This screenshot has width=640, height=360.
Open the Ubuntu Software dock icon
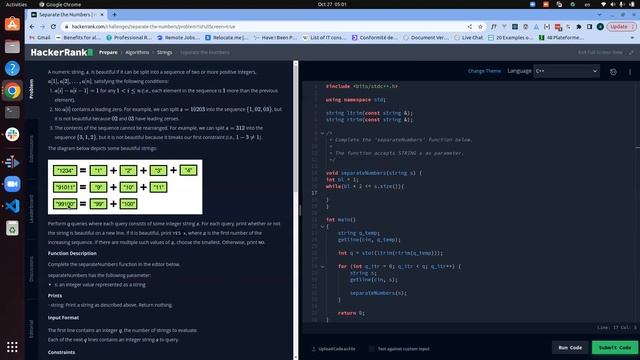click(x=12, y=24)
